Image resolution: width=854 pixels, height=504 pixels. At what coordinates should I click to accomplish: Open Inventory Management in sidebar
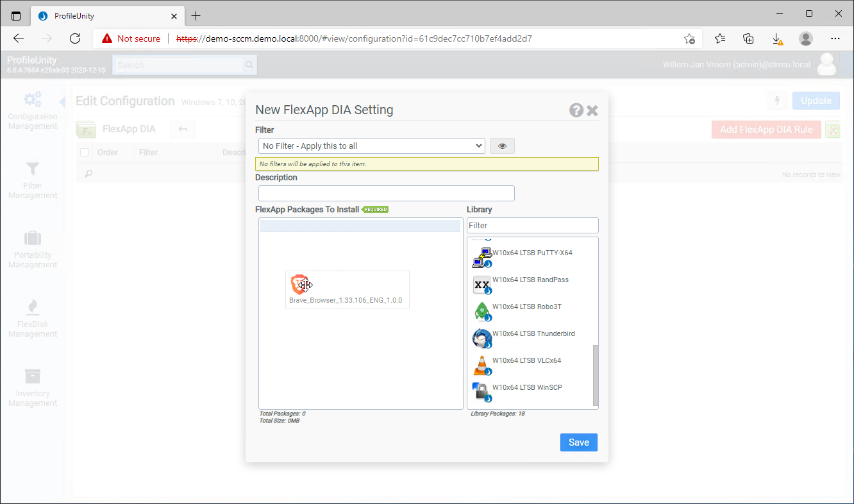point(33,388)
